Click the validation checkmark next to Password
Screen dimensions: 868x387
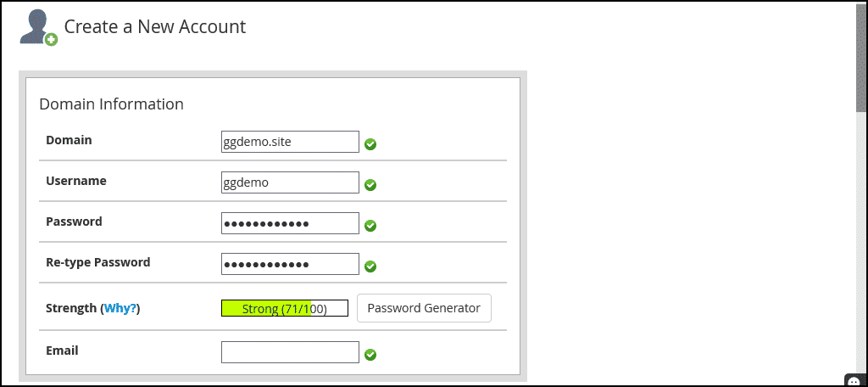tap(370, 226)
